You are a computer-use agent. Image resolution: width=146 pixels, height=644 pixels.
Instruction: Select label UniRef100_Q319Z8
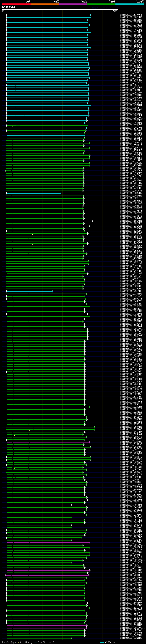pos(131,276)
